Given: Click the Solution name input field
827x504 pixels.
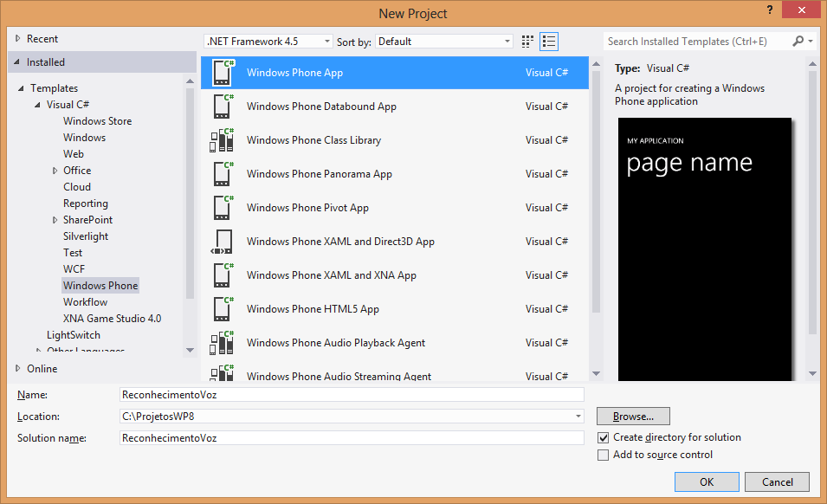Looking at the screenshot, I should [x=352, y=438].
